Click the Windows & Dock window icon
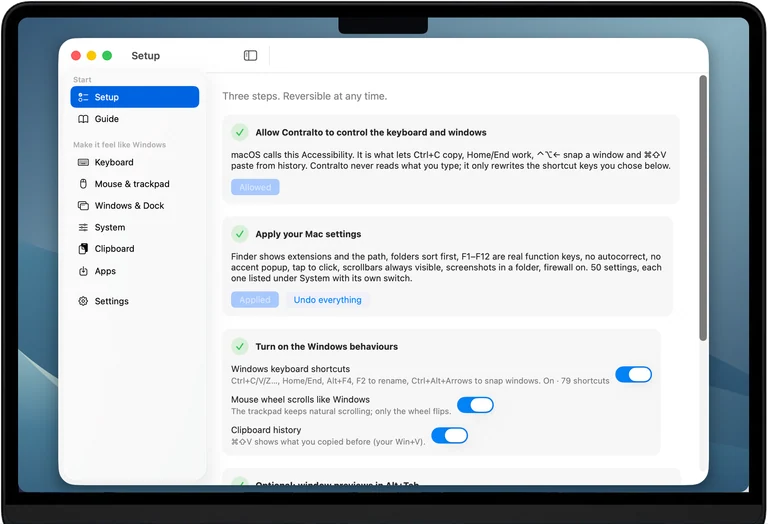 coord(83,206)
